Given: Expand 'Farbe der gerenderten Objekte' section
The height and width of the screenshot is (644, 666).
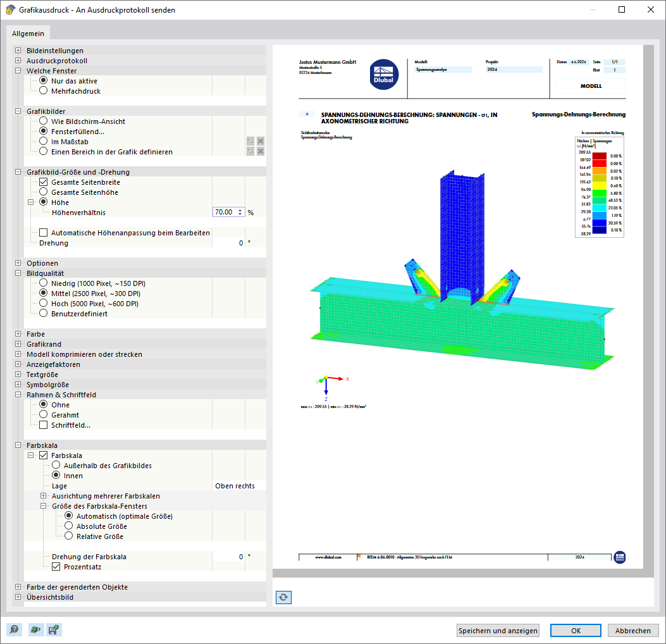Looking at the screenshot, I should 18,586.
